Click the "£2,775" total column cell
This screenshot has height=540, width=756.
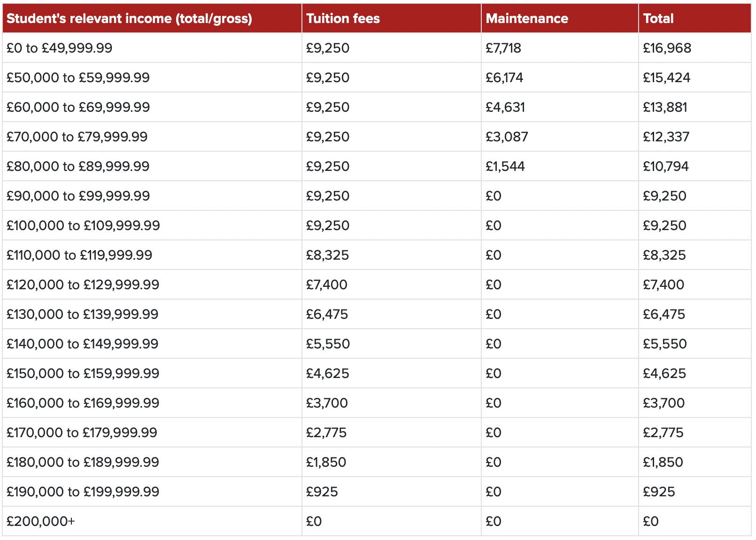click(695, 432)
